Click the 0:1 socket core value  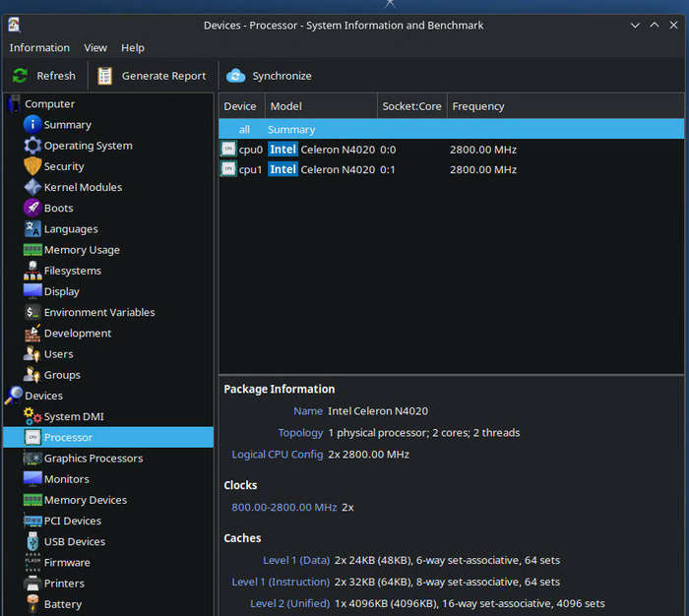pyautogui.click(x=388, y=169)
